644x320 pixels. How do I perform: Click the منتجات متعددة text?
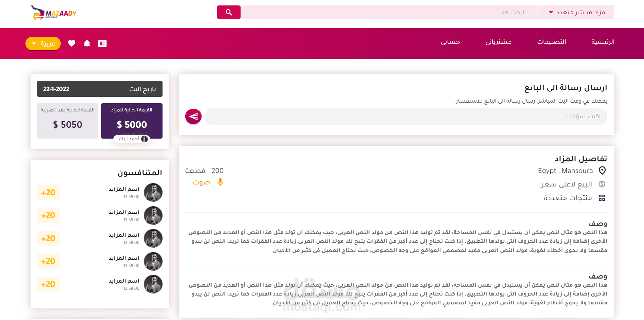568,198
